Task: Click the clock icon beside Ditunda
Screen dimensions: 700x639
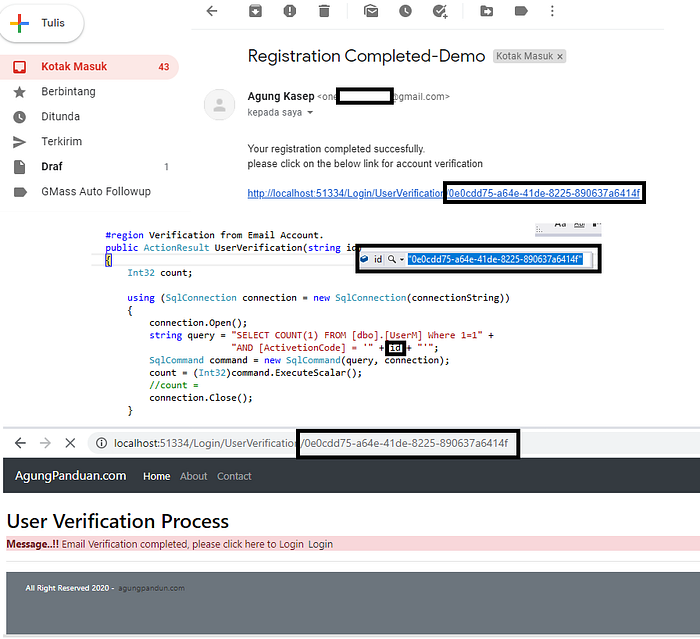Action: (x=20, y=117)
